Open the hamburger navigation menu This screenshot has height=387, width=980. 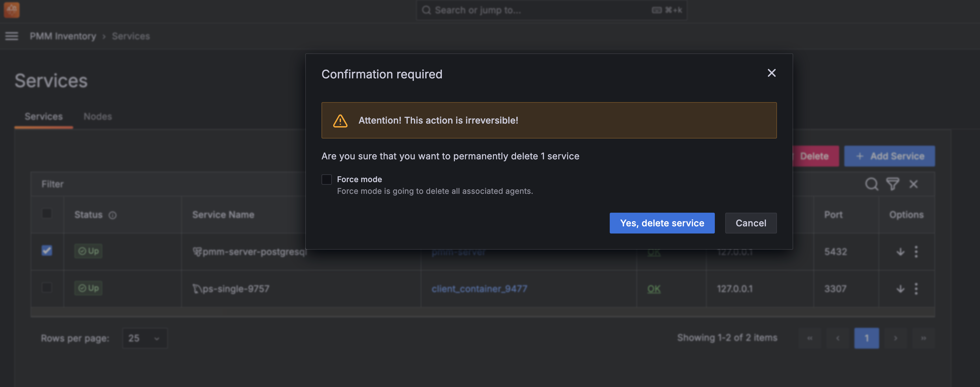tap(11, 36)
